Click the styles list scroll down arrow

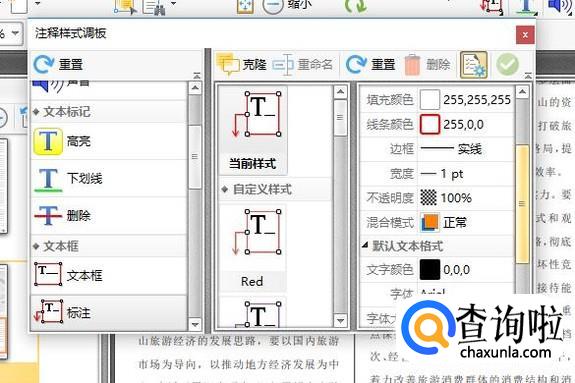point(340,321)
